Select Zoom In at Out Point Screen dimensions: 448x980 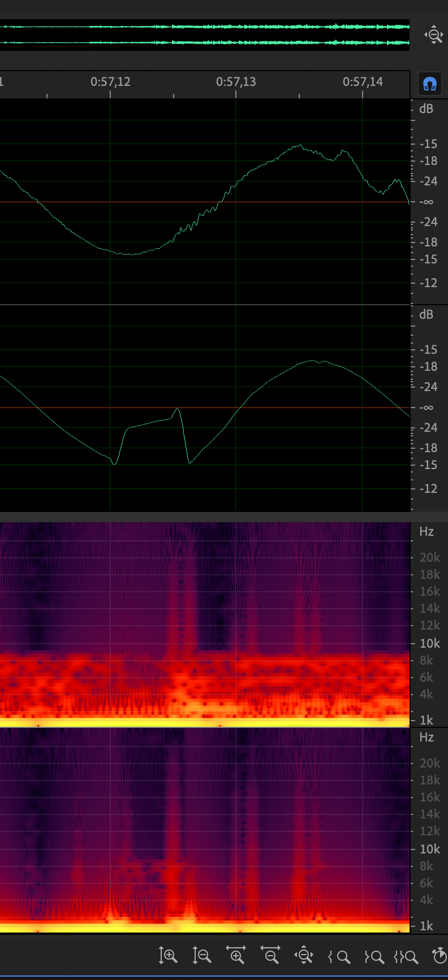pyautogui.click(x=373, y=956)
